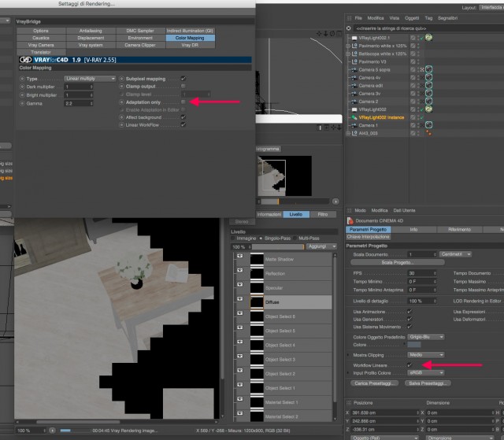Expand the AI43_003 object tree
The height and width of the screenshot is (440, 504).
[348, 133]
